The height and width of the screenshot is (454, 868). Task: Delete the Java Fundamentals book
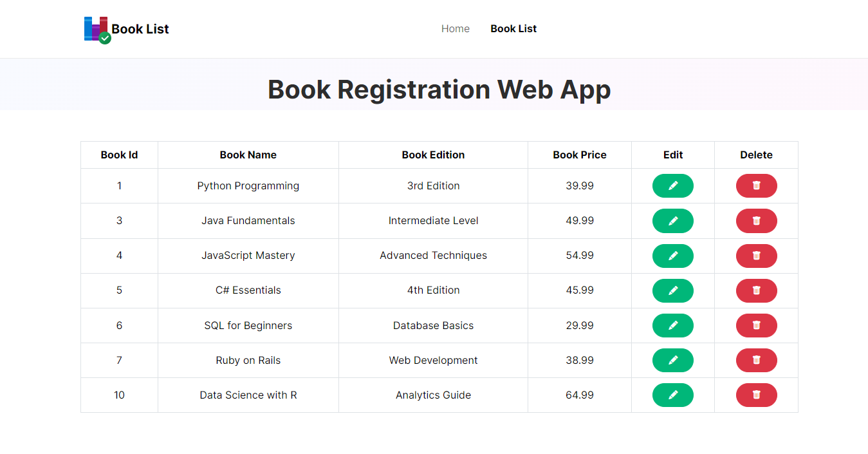coord(756,220)
